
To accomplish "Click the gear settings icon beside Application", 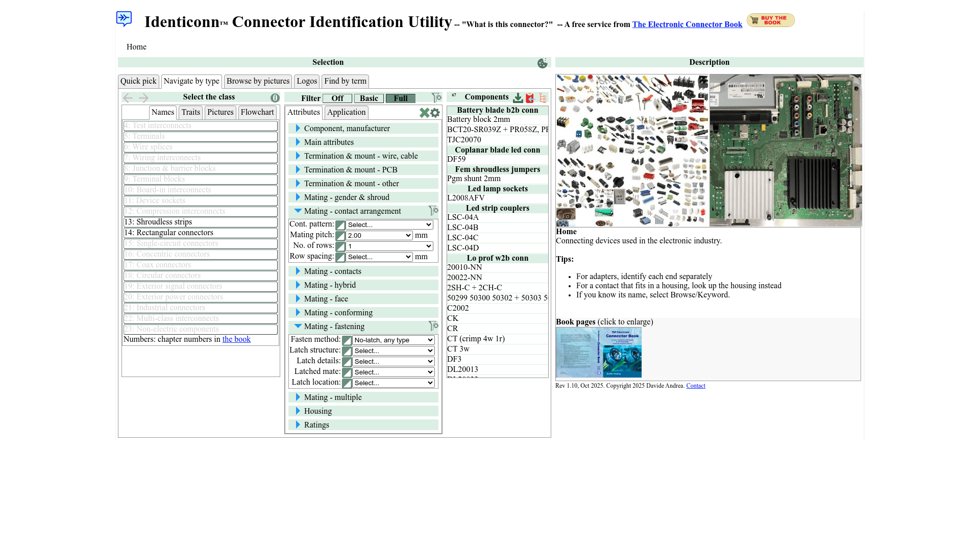I will (435, 113).
